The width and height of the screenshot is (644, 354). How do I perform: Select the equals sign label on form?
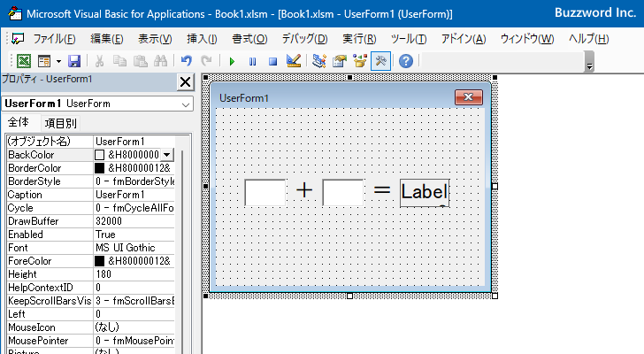(x=382, y=189)
